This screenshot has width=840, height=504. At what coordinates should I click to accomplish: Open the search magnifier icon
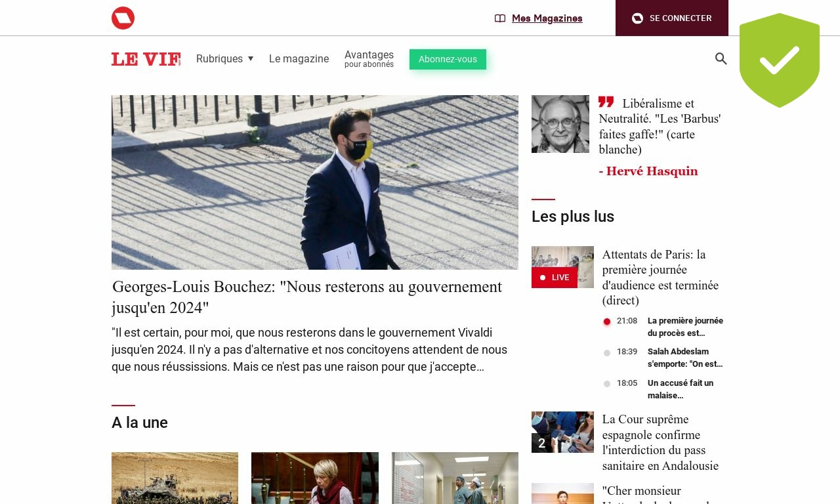pos(721,59)
